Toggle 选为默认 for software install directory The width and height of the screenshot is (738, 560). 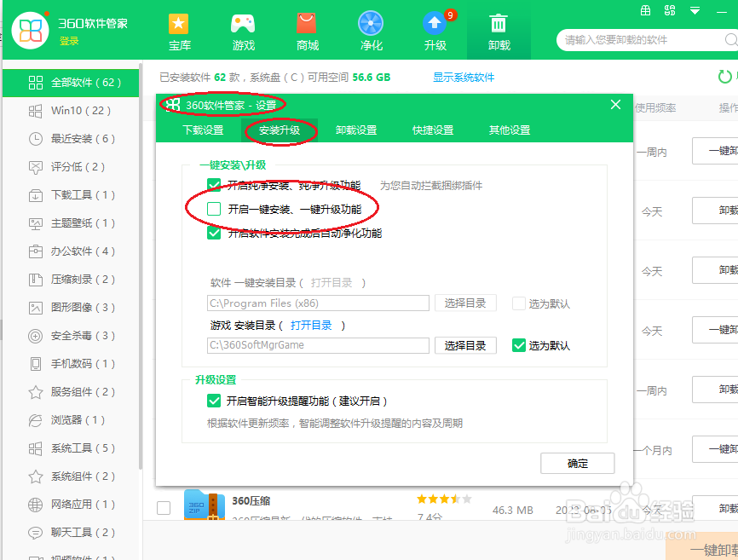(519, 303)
